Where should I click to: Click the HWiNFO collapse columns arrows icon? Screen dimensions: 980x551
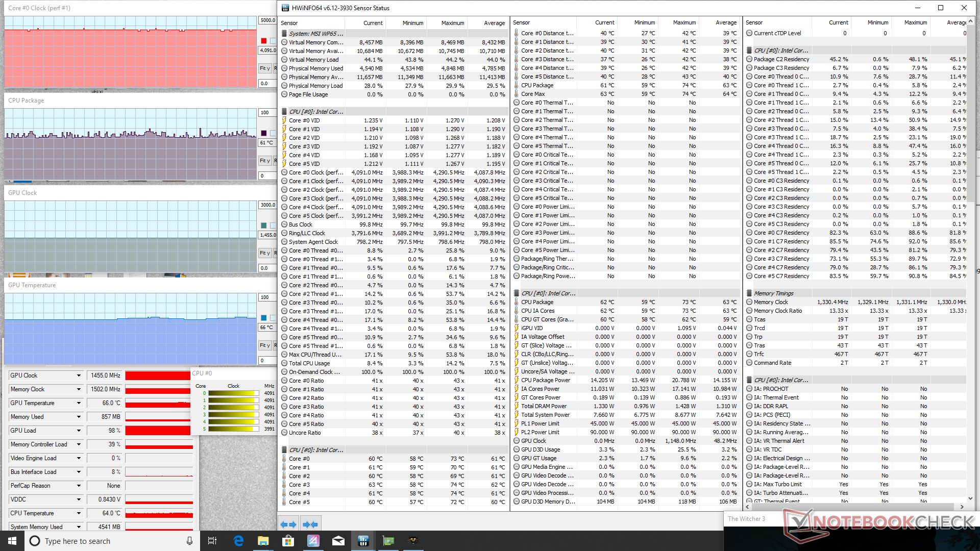(x=310, y=524)
